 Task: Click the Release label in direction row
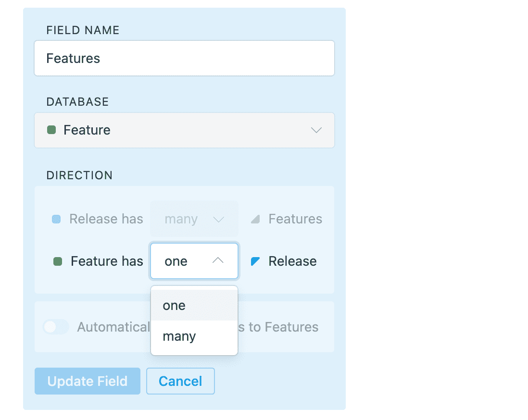292,261
